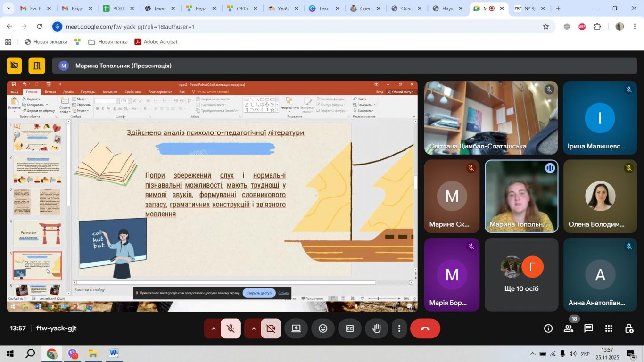Click the Ще 10 осіб participants tile
This screenshot has width=644, height=362.
coord(521,274)
